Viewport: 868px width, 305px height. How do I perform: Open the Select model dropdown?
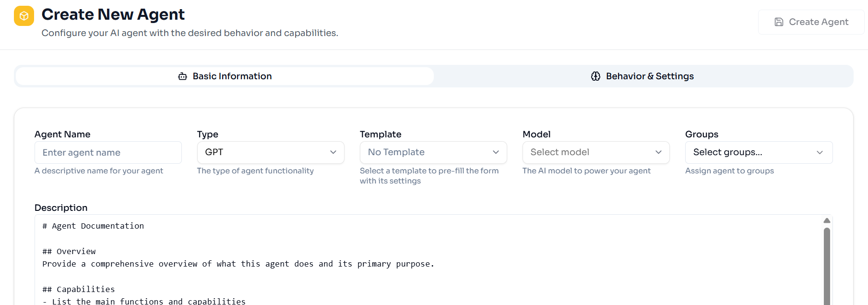595,152
